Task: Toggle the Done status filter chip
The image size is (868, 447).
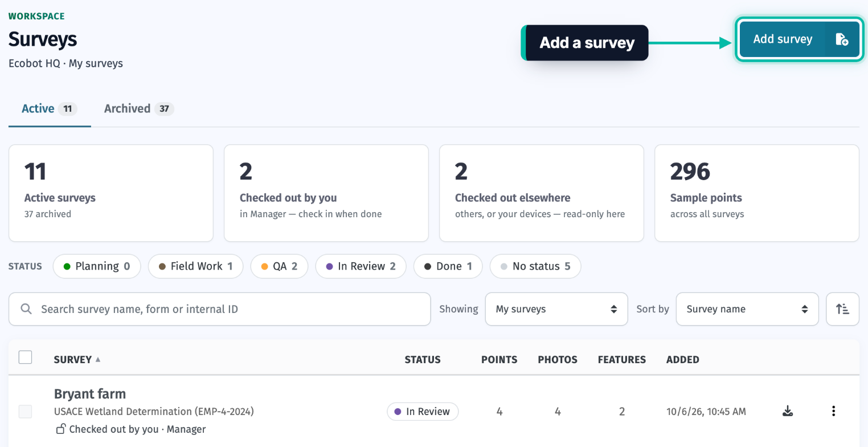Action: [448, 266]
